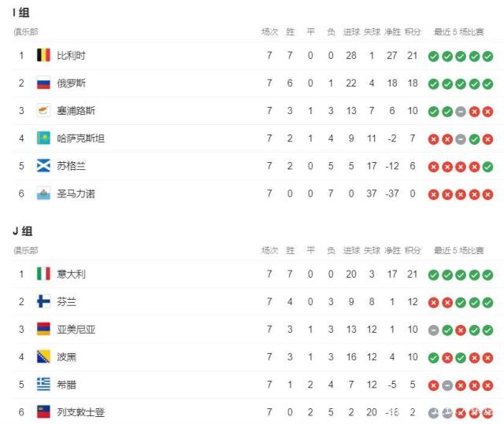Click Armenia's first grey draw icon
This screenshot has width=504, height=424.
click(433, 330)
